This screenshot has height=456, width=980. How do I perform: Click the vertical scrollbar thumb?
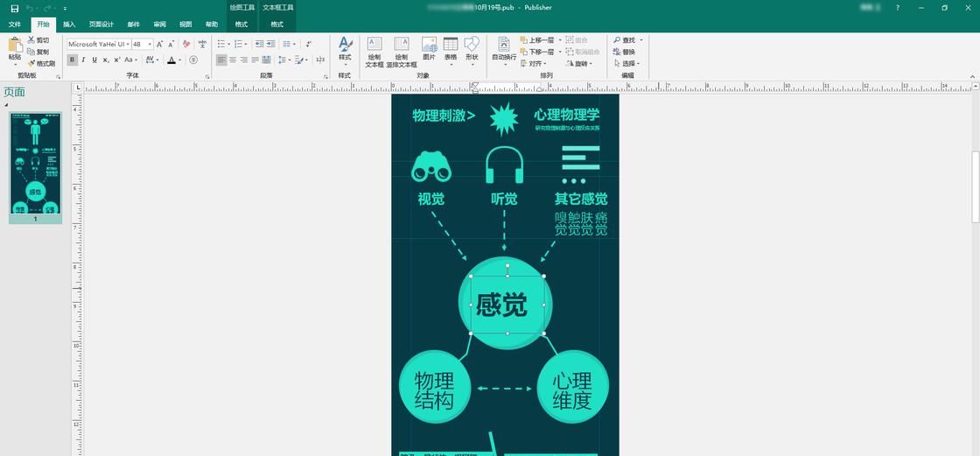(x=975, y=187)
